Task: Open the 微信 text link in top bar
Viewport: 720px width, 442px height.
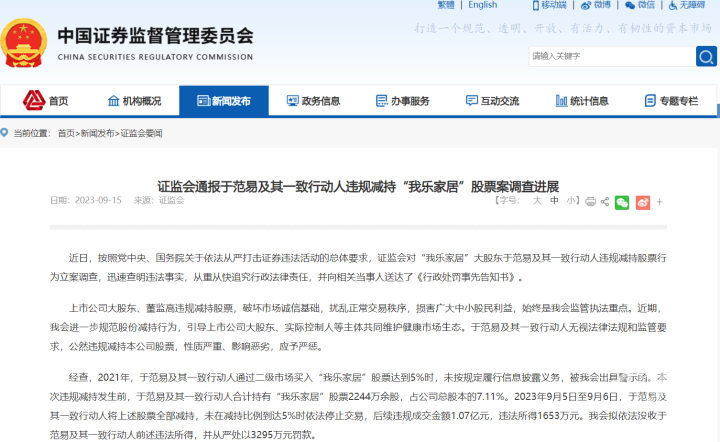Action: click(646, 5)
